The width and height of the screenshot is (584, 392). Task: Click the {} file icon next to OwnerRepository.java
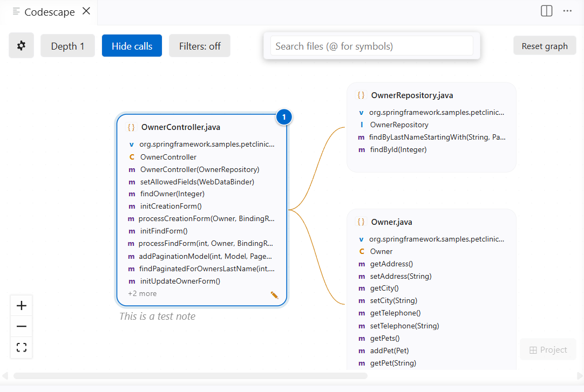[x=360, y=94]
